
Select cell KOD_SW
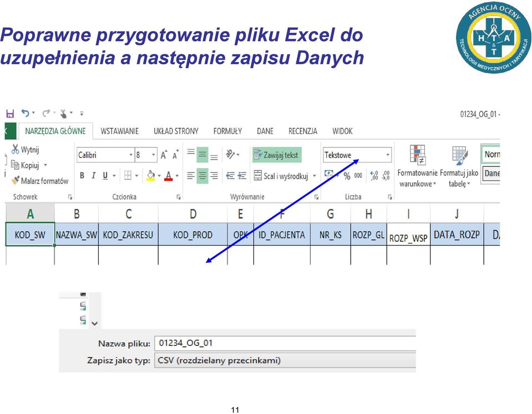click(x=30, y=234)
